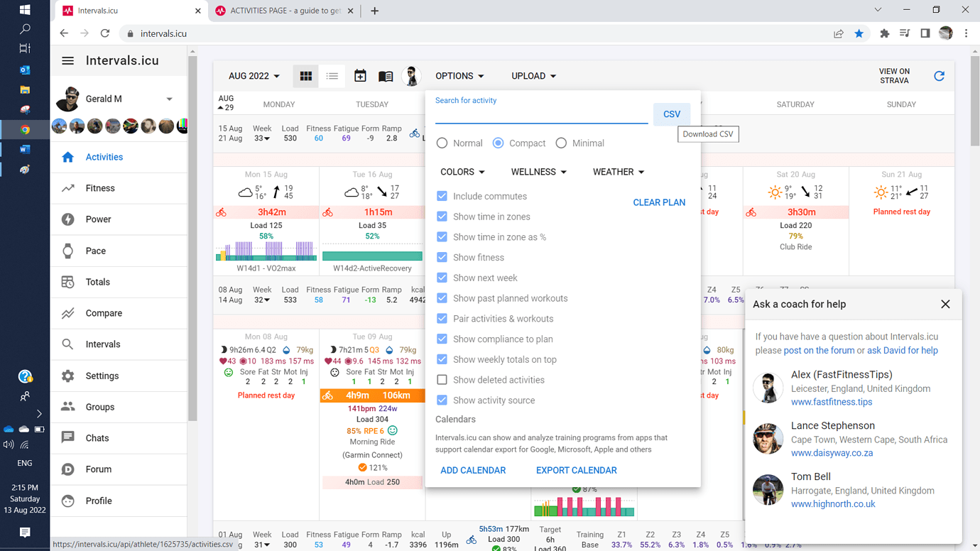Open Fitness in the sidebar

[100, 188]
